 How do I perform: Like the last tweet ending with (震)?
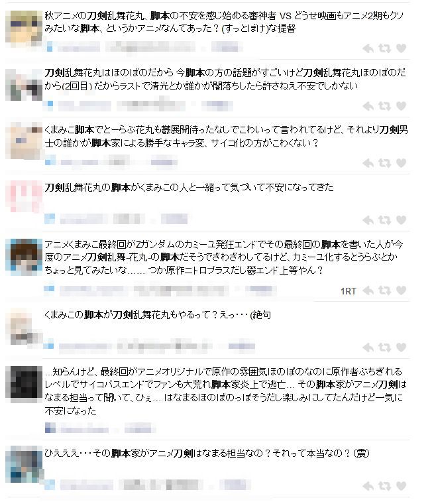click(401, 485)
